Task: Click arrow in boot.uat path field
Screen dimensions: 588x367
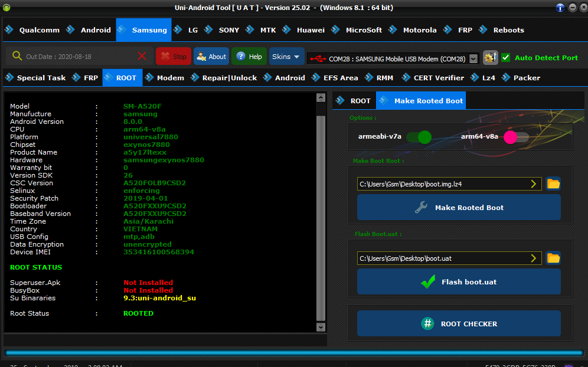Action: click(534, 258)
